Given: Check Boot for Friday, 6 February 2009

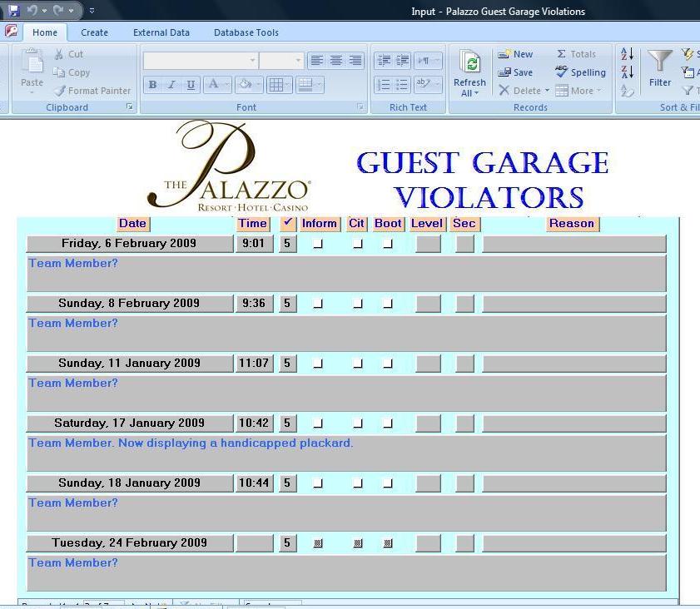Looking at the screenshot, I should tap(388, 244).
